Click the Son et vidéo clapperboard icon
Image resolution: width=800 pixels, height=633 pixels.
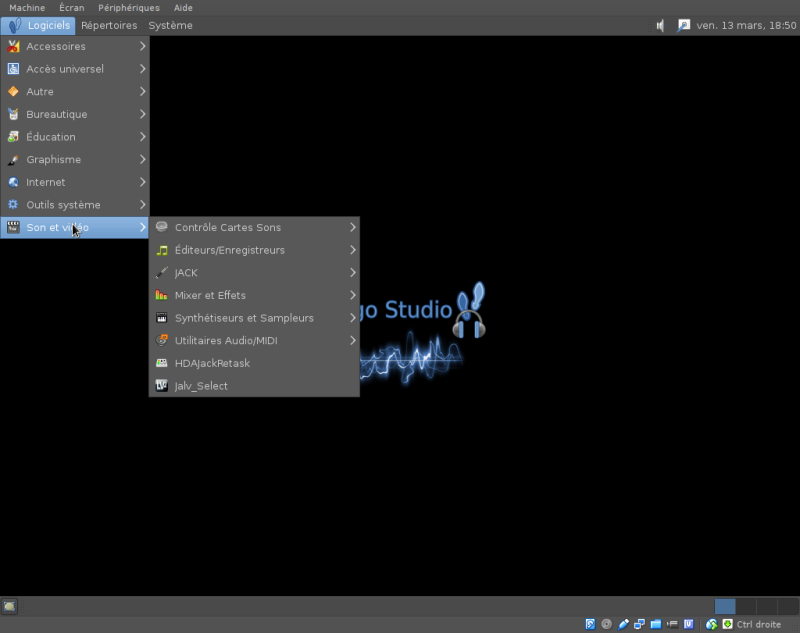tap(13, 227)
